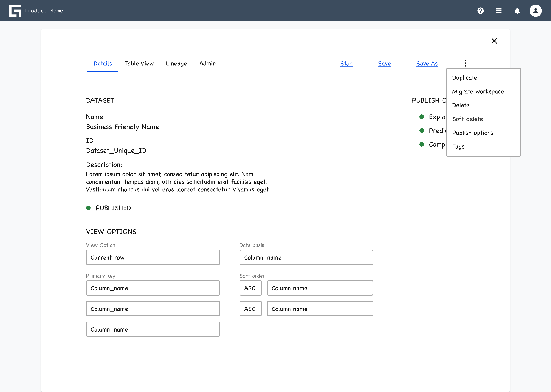
Task: Open the apps grid icon
Action: (x=499, y=11)
